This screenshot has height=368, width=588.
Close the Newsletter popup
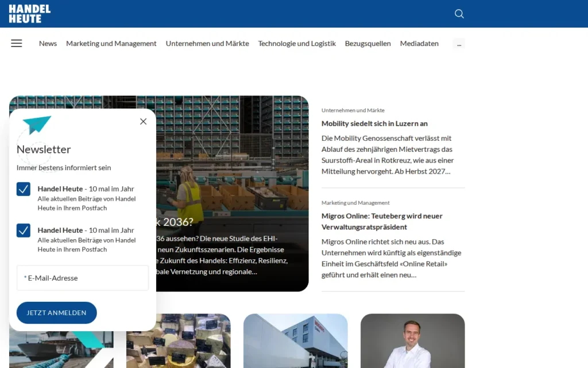coord(143,121)
